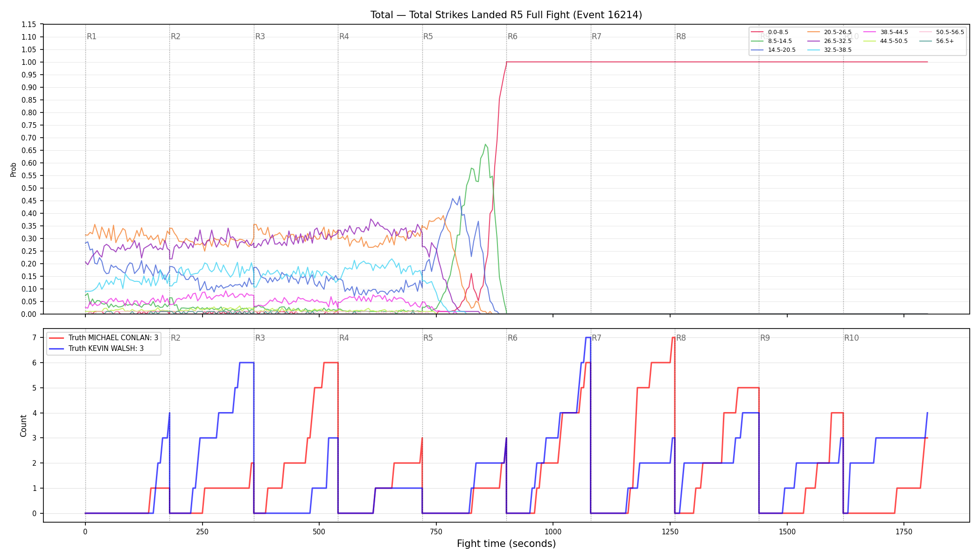Image resolution: width=980 pixels, height=560 pixels.
Task: Select the '32.5-38.5' legend entry label
Action: pos(838,50)
